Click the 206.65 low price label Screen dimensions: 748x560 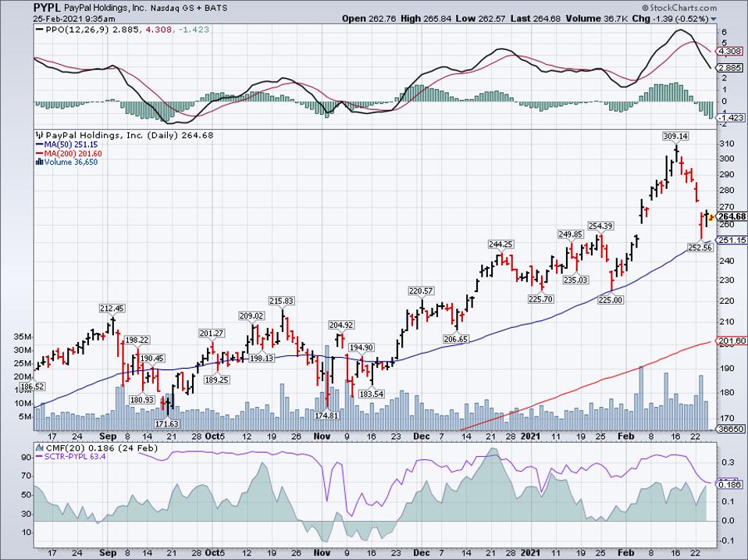(x=455, y=339)
